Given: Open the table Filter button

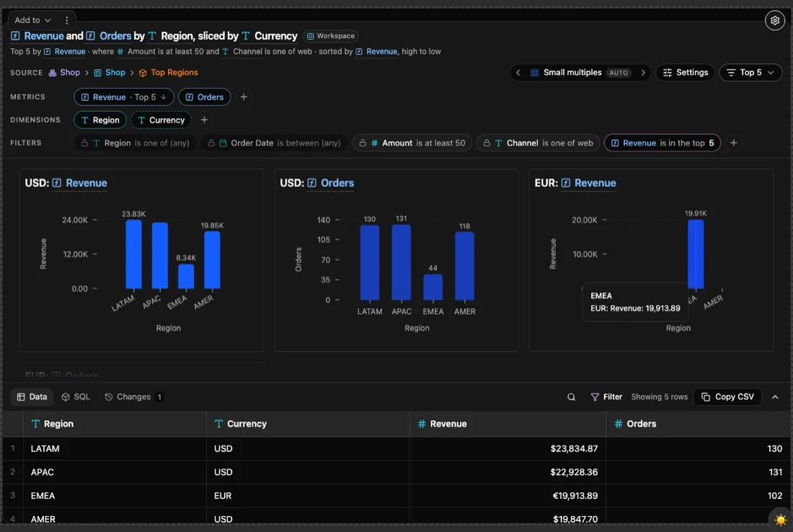Looking at the screenshot, I should coord(606,397).
